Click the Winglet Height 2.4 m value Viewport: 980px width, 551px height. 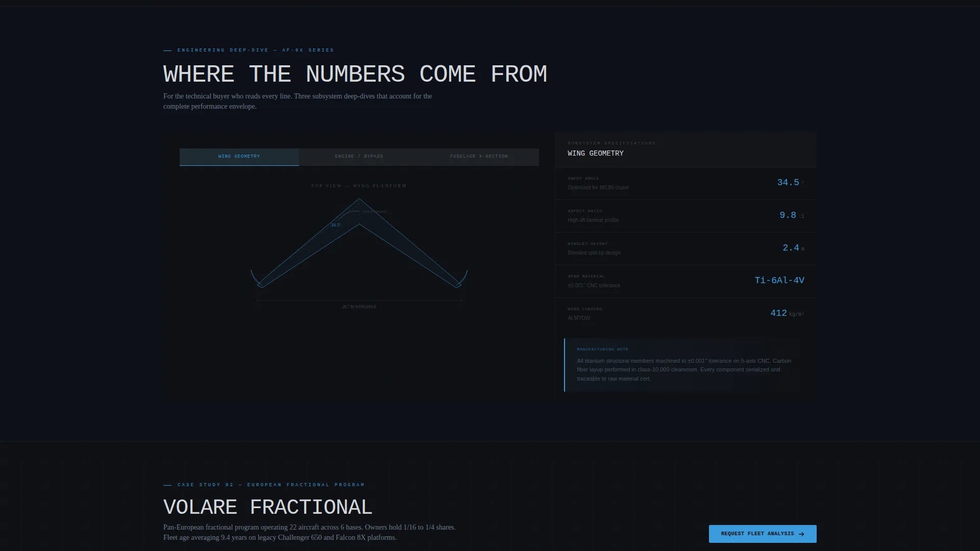click(x=793, y=248)
